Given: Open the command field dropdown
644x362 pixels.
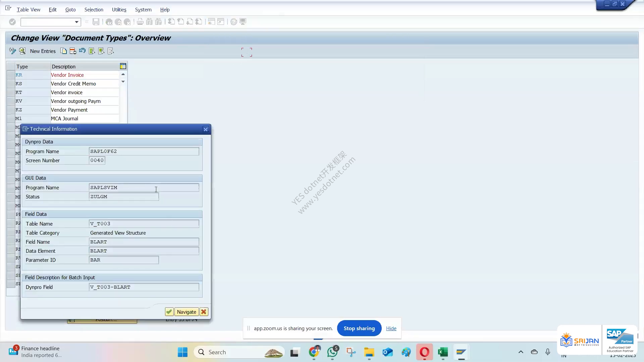Looking at the screenshot, I should click(x=77, y=22).
